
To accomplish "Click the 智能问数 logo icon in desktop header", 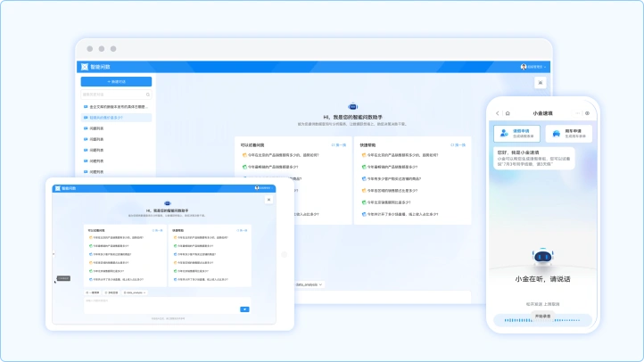I will point(83,66).
